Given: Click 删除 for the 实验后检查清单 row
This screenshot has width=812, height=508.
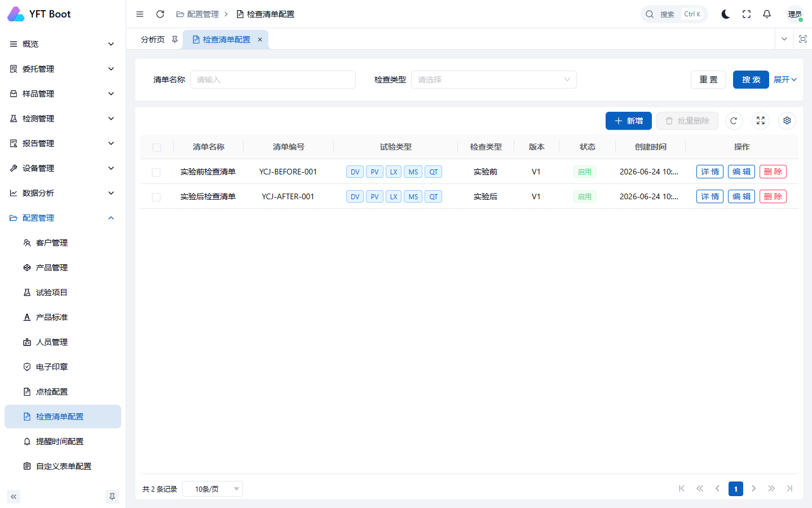Looking at the screenshot, I should click(773, 196).
